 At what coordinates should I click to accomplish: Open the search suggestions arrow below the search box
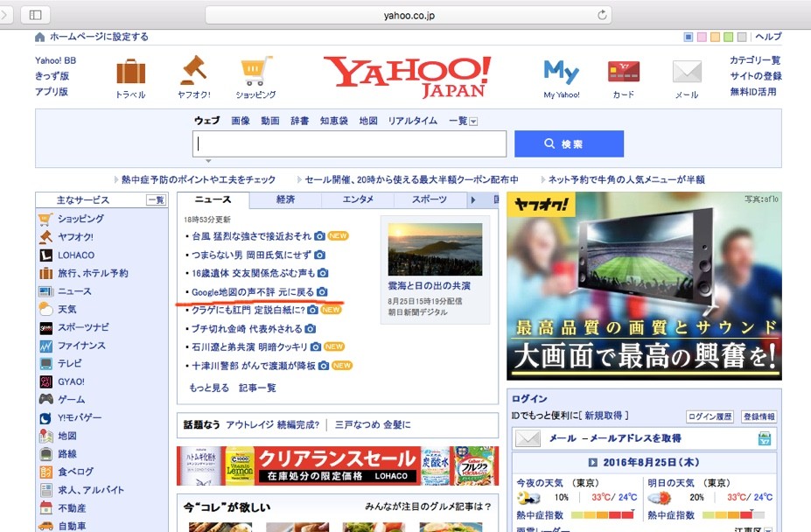click(208, 161)
